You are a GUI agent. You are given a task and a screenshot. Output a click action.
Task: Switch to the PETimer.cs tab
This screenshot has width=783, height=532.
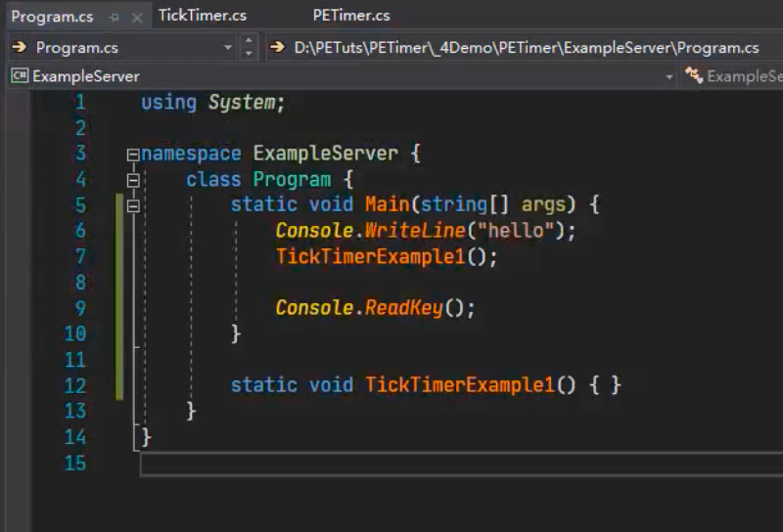[x=350, y=16]
